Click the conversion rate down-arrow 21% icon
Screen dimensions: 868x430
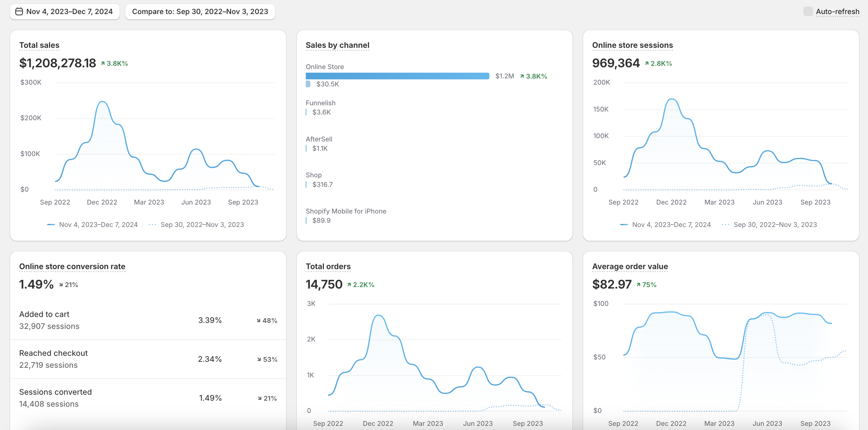[x=61, y=285]
